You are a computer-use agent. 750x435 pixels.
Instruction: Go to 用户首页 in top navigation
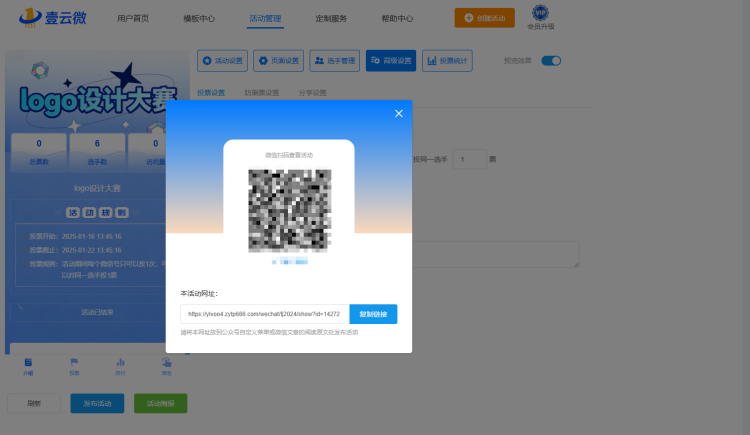click(x=133, y=18)
